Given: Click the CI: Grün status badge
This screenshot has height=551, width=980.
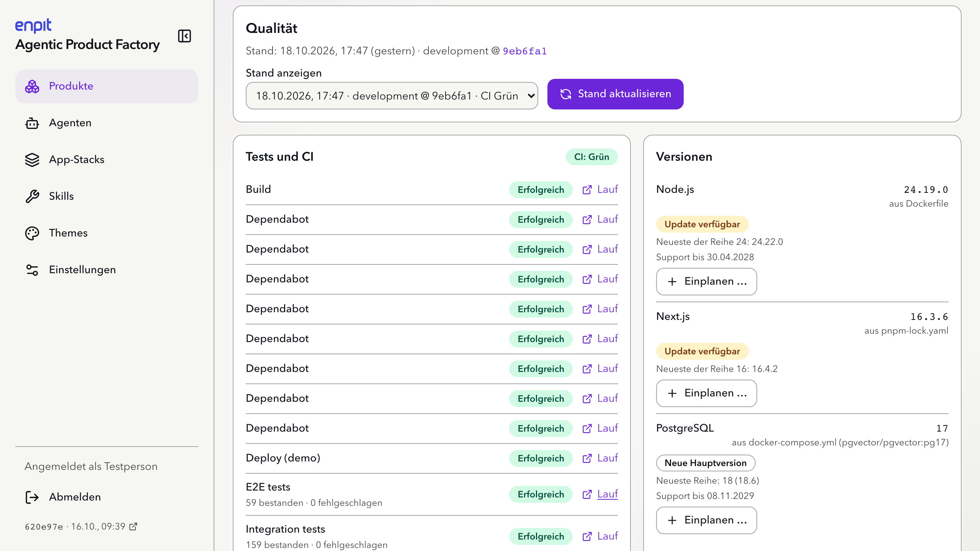Looking at the screenshot, I should click(591, 157).
